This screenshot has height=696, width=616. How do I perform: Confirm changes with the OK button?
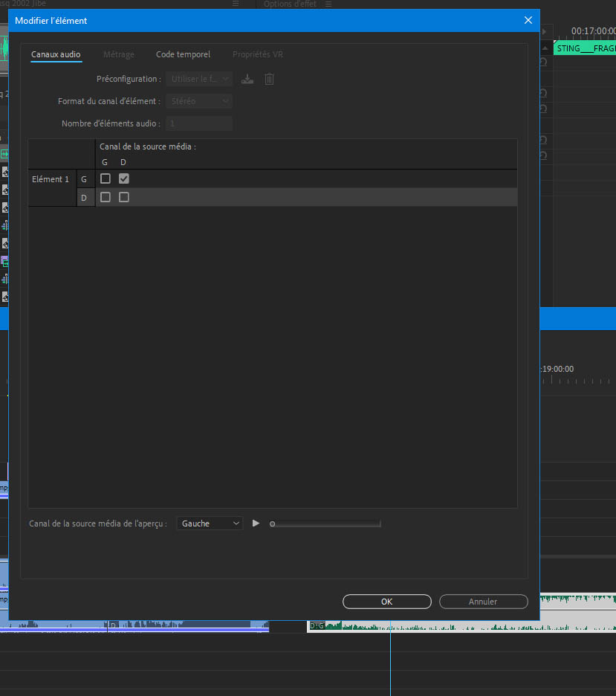pyautogui.click(x=386, y=602)
